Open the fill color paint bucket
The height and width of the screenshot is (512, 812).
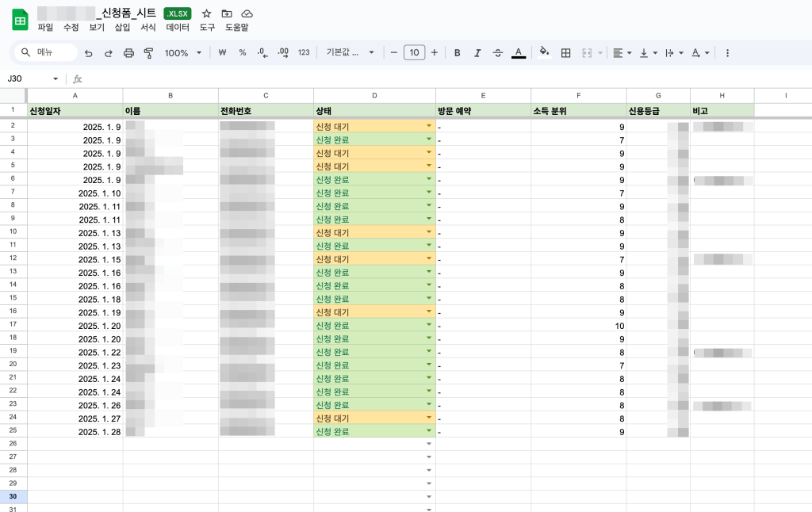tap(544, 53)
